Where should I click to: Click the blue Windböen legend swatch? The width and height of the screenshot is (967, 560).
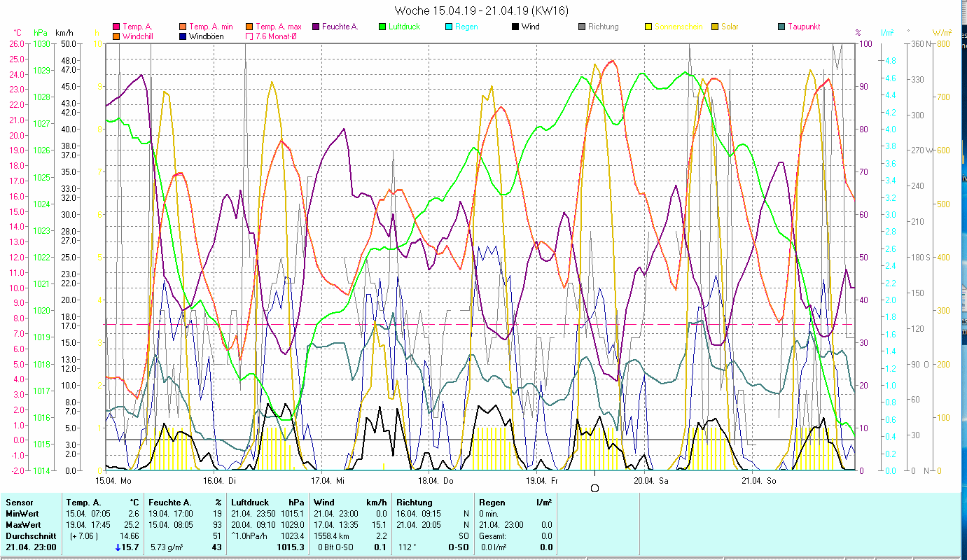tap(182, 36)
